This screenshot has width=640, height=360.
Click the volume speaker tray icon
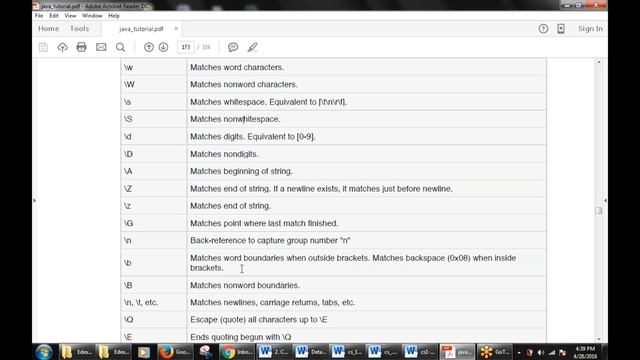click(x=541, y=352)
